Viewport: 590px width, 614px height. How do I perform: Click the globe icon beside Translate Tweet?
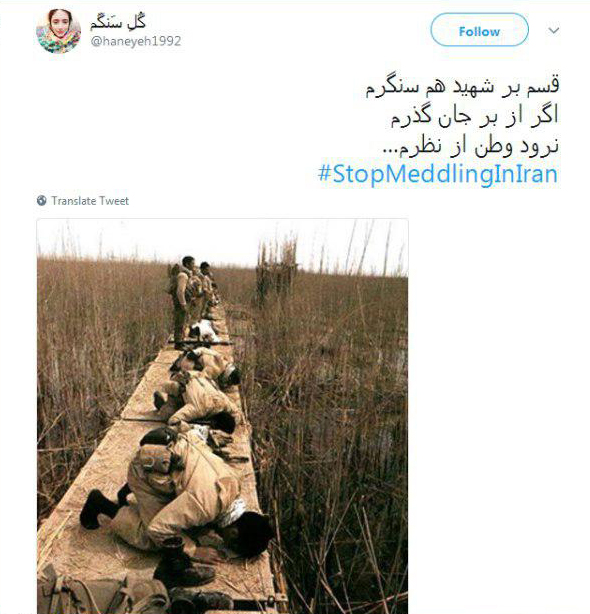point(41,200)
